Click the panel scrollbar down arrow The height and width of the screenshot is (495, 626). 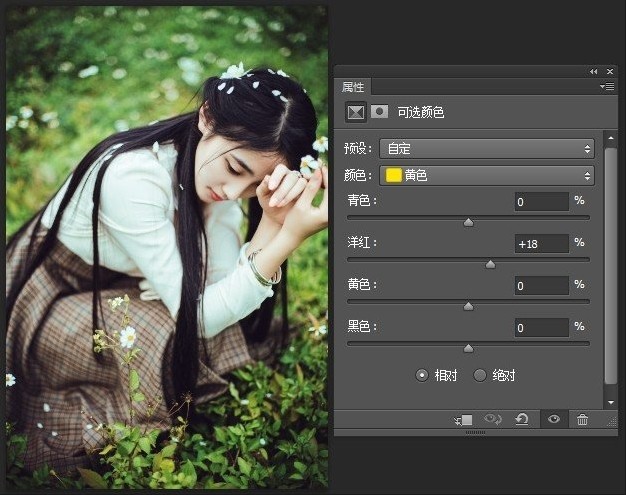(610, 402)
